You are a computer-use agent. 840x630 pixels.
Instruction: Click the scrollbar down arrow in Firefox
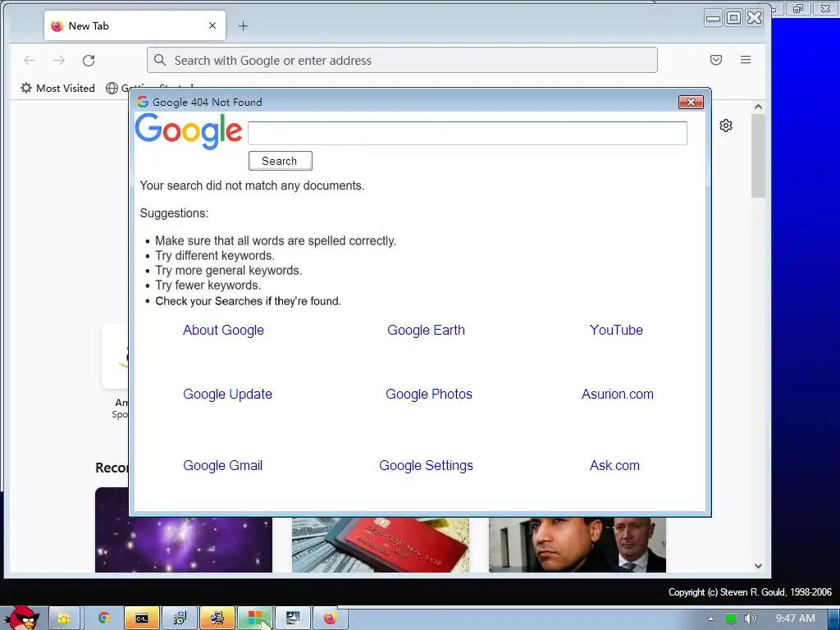(758, 566)
